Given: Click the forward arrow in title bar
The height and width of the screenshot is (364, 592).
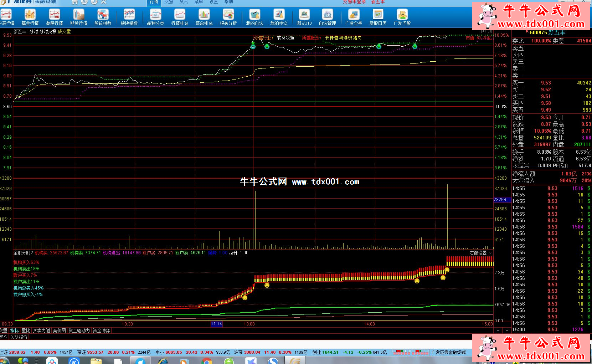Looking at the screenshot, I should coord(94,2).
